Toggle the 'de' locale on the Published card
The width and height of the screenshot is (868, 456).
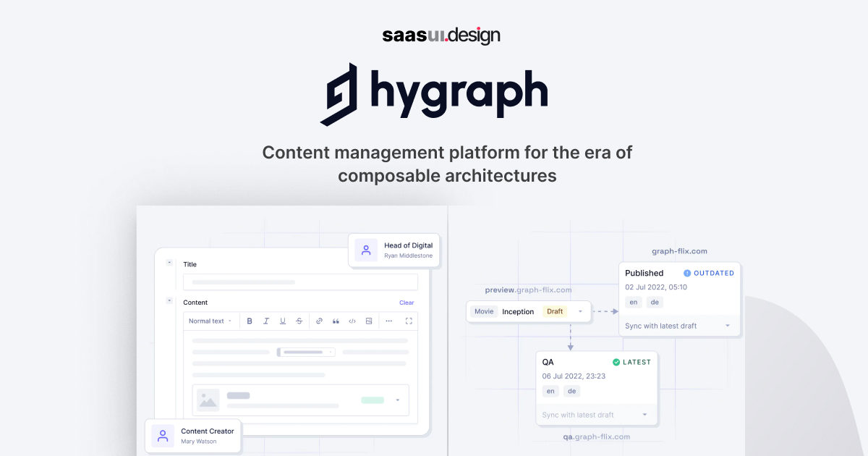click(655, 302)
